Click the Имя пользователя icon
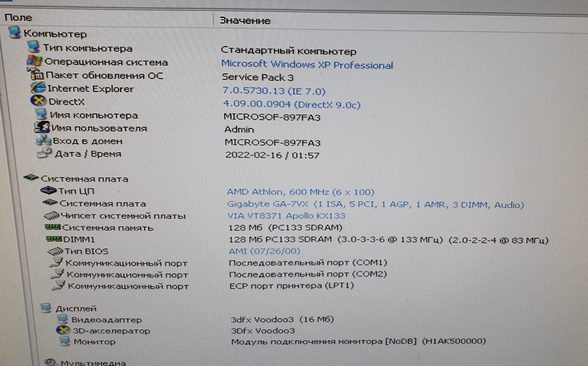Image resolution: width=588 pixels, height=366 pixels. pos(42,127)
